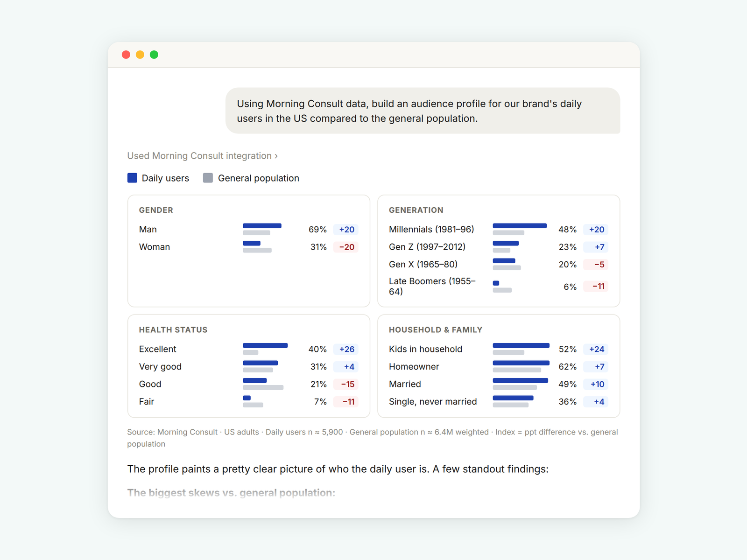Click the +24 badge for Kids in household
This screenshot has height=560, width=747.
coord(596,349)
